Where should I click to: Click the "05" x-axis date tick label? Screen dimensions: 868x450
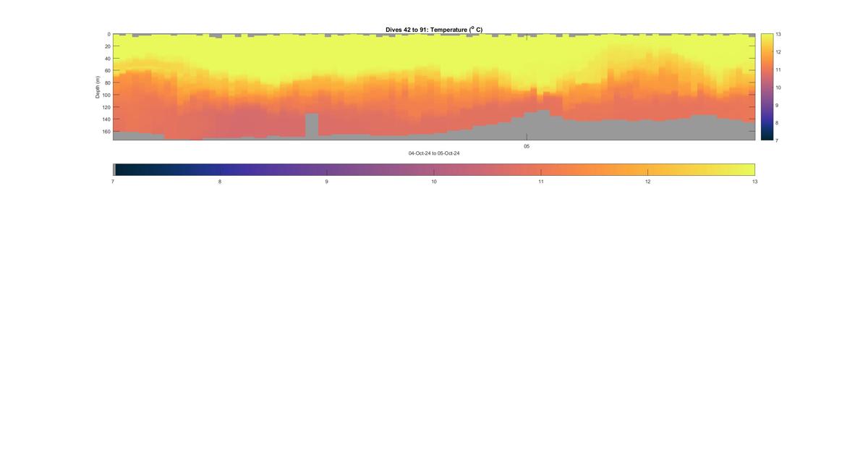[527, 146]
